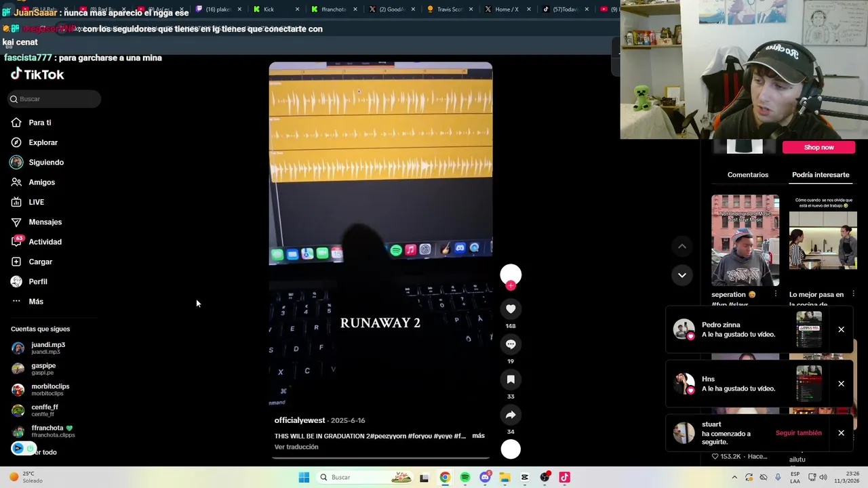868x488 pixels.
Task: Share the video with the arrow icon
Action: point(511,415)
